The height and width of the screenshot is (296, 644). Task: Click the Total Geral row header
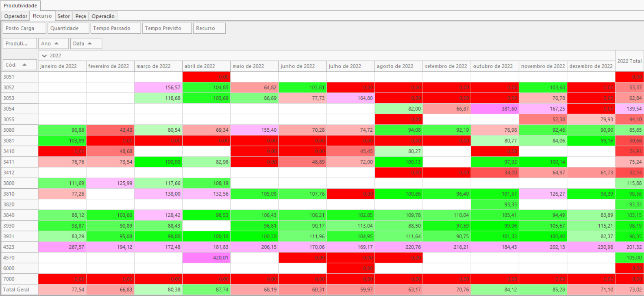click(20, 290)
